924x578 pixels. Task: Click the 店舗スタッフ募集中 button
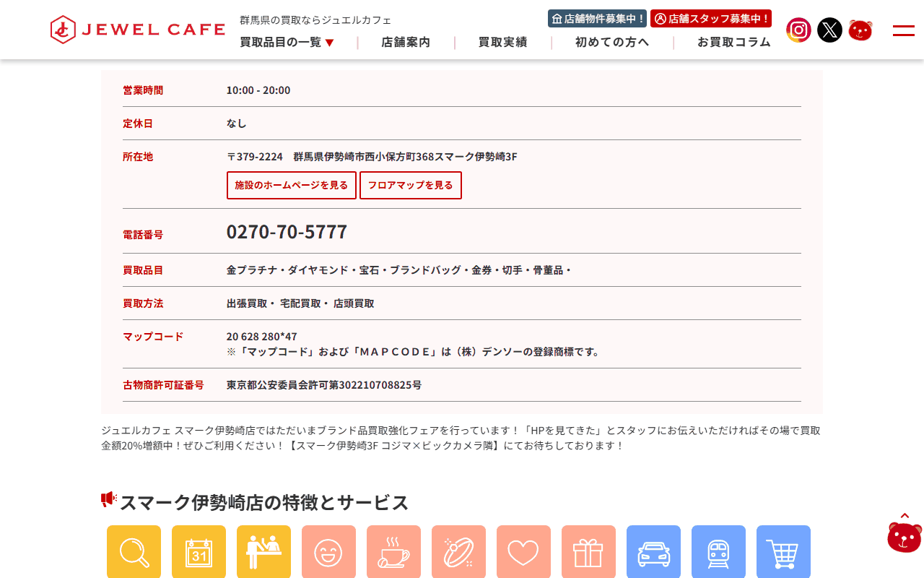(x=711, y=19)
